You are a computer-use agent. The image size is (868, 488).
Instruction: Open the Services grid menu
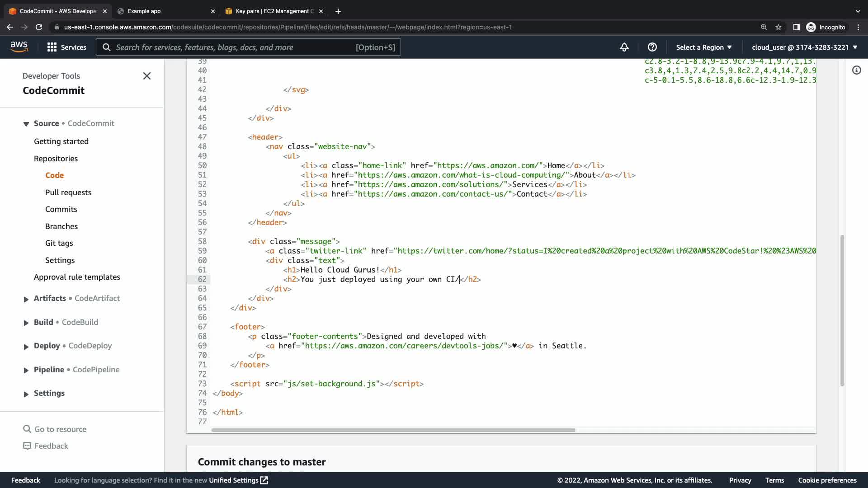[66, 47]
